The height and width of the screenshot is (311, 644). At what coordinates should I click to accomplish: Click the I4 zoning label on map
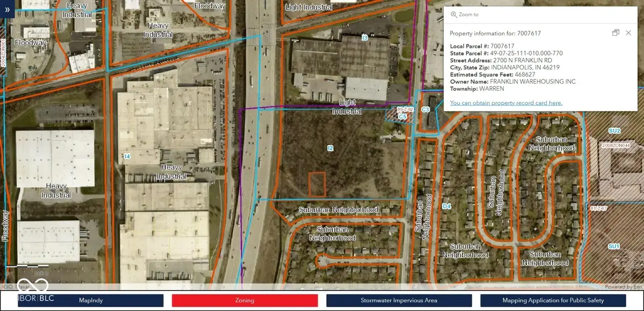[127, 156]
